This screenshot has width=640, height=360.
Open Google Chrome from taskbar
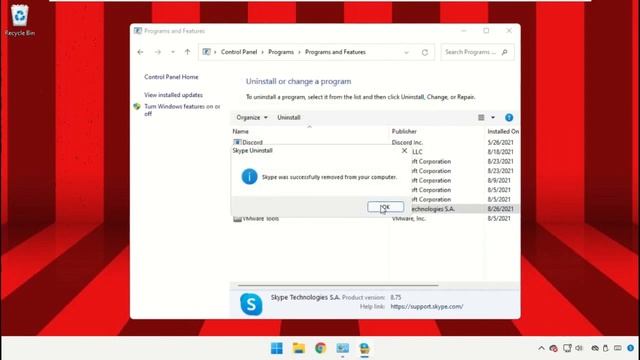coord(321,348)
